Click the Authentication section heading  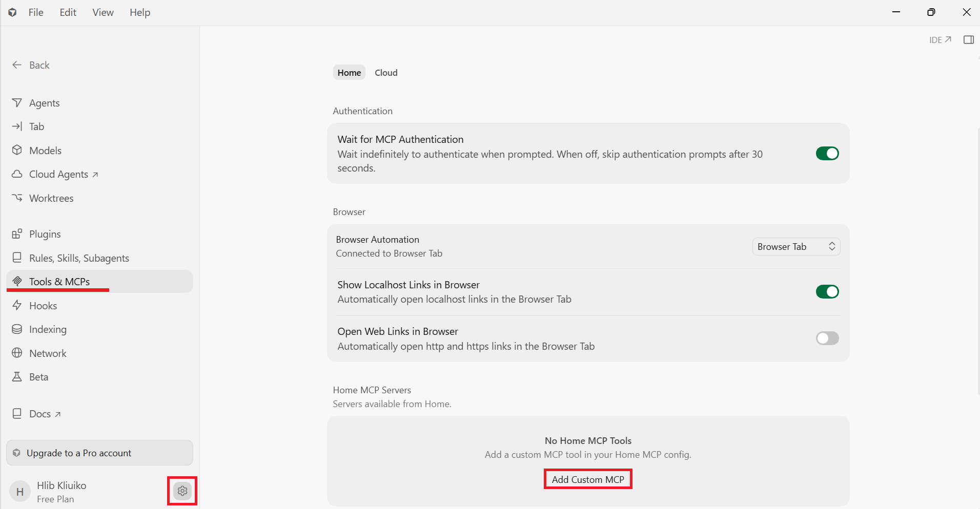click(362, 111)
